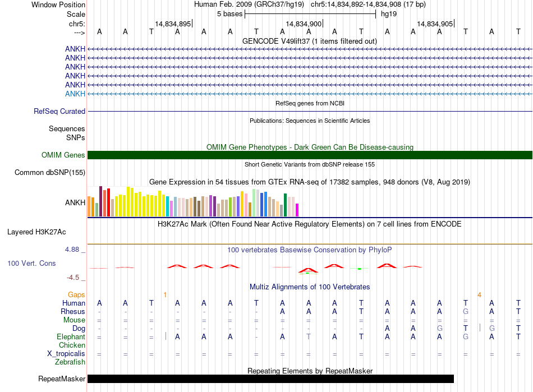This screenshot has height=392, width=533.
Task: Select the RepeatMasker track label
Action: pyautogui.click(x=62, y=379)
